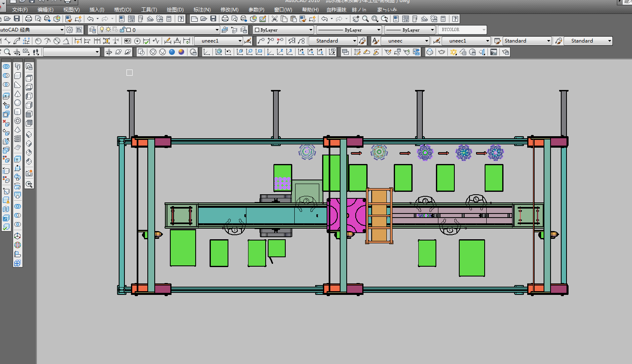Click the layer 0 color swatch
Image resolution: width=632 pixels, height=364 pixels.
tap(129, 30)
